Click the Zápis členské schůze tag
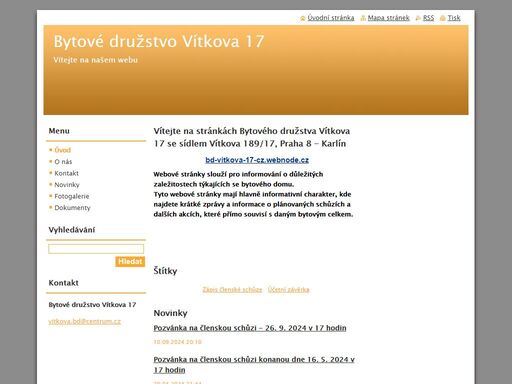Viewport: 512px width, 384px height. [x=232, y=290]
